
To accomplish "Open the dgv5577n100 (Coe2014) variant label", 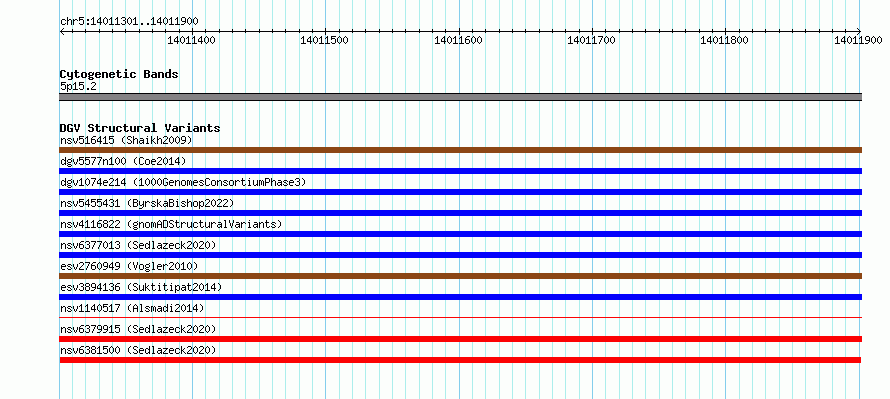I will [x=123, y=161].
